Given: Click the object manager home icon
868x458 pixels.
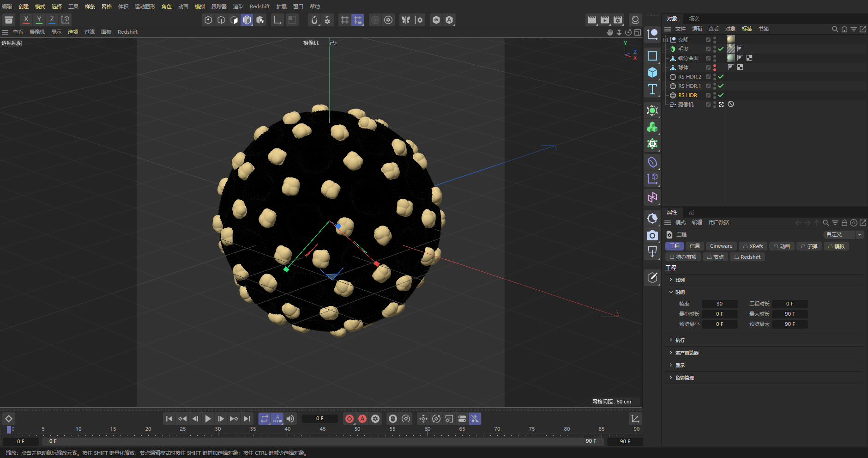Looking at the screenshot, I should click(844, 29).
